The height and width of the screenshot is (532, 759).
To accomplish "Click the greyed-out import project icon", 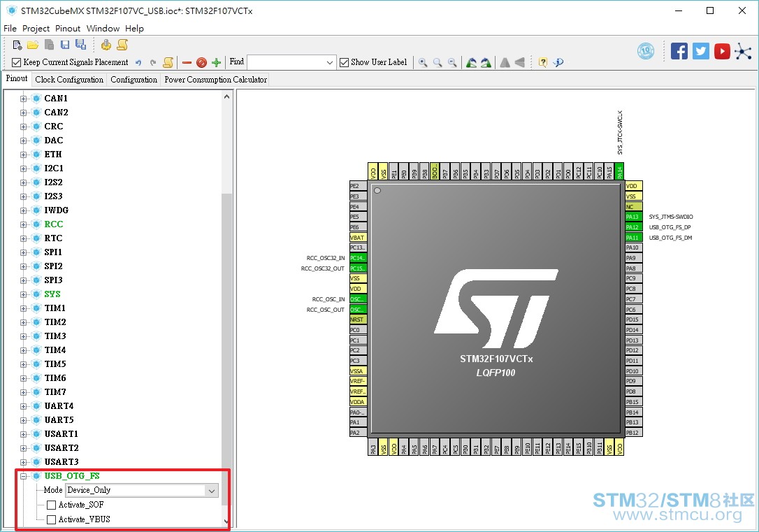I will (49, 45).
